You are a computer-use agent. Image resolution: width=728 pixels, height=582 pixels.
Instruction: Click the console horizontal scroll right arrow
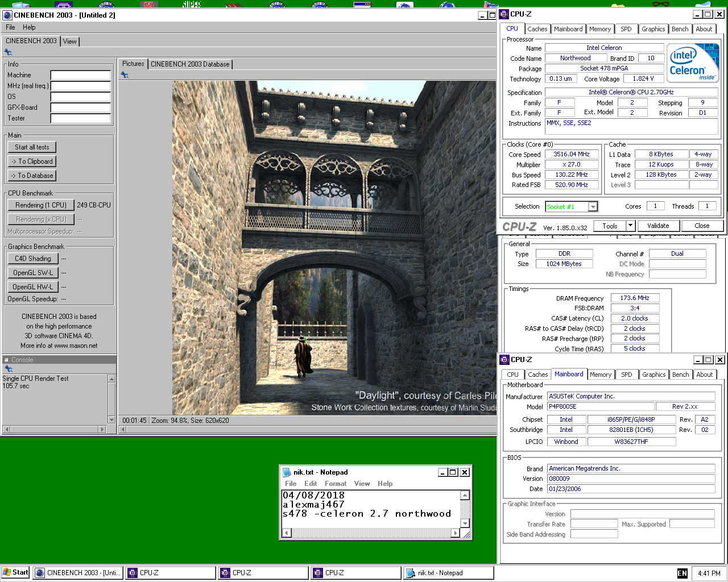(x=102, y=429)
